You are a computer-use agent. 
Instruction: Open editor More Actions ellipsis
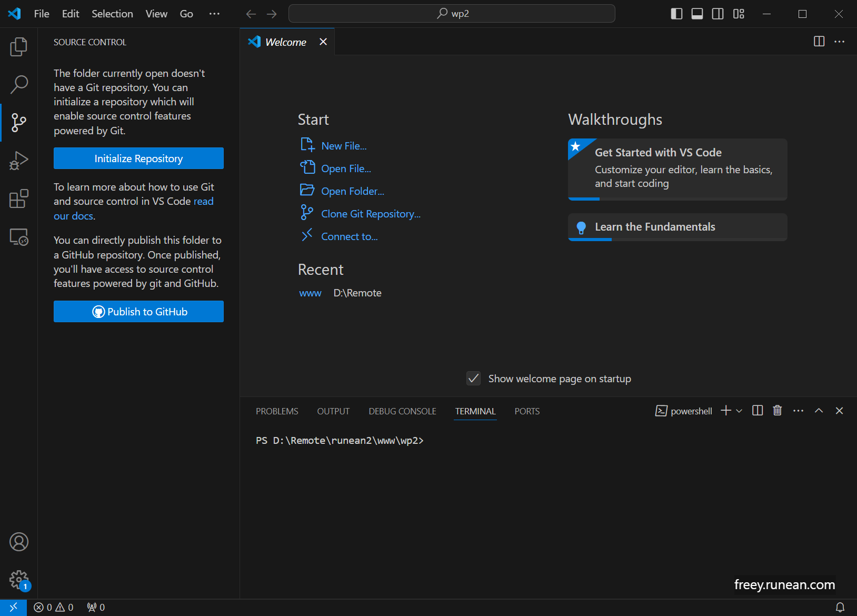tap(840, 41)
